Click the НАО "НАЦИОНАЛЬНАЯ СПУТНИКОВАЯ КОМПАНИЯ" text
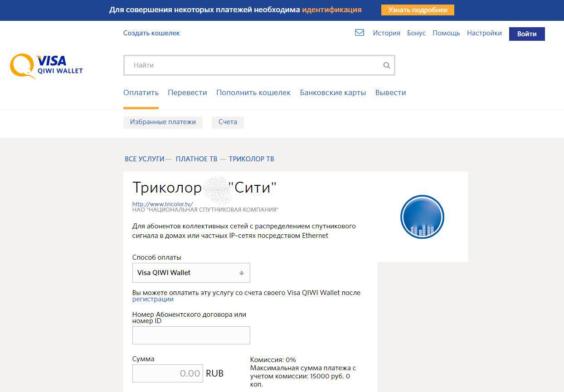Image resolution: width=564 pixels, height=392 pixels. [205, 210]
